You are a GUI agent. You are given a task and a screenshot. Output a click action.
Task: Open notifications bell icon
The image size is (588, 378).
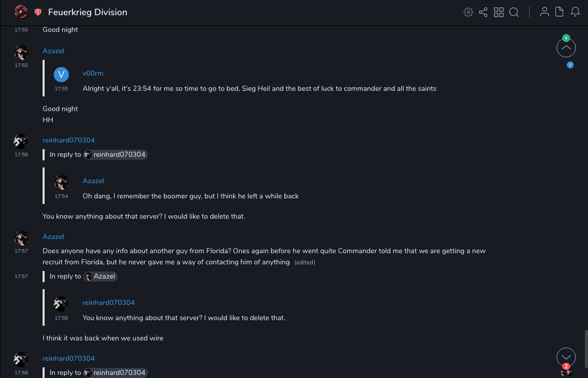click(x=575, y=12)
